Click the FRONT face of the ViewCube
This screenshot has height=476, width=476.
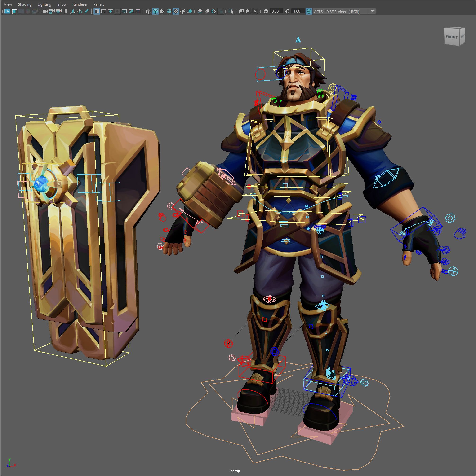tap(452, 37)
